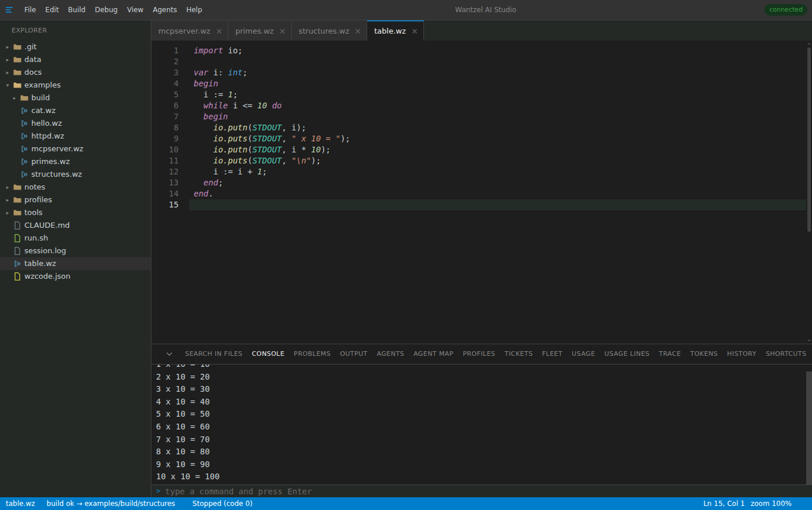Click the connected status badge

(786, 10)
